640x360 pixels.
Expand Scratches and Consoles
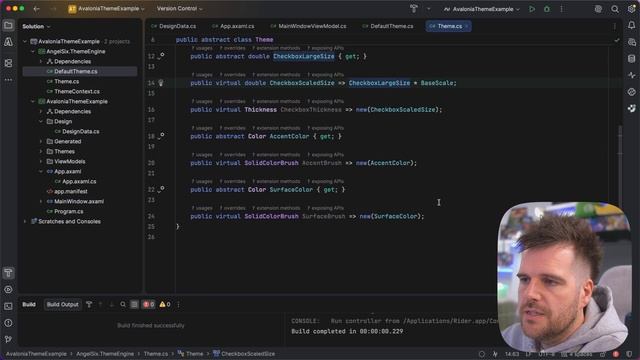point(25,222)
